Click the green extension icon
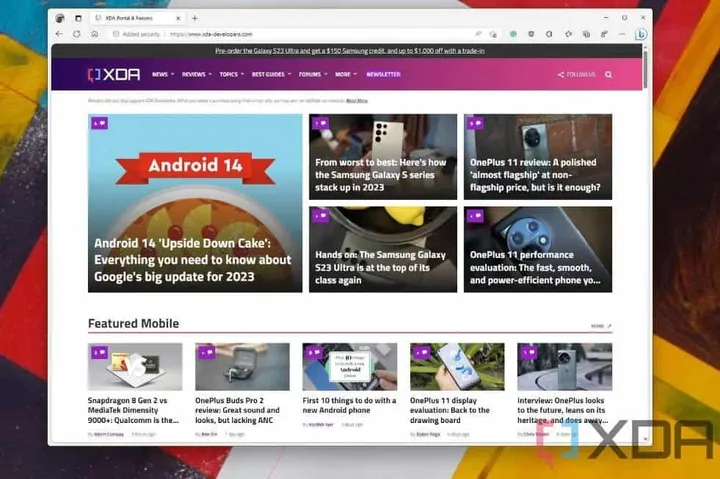The height and width of the screenshot is (479, 720). (x=513, y=34)
